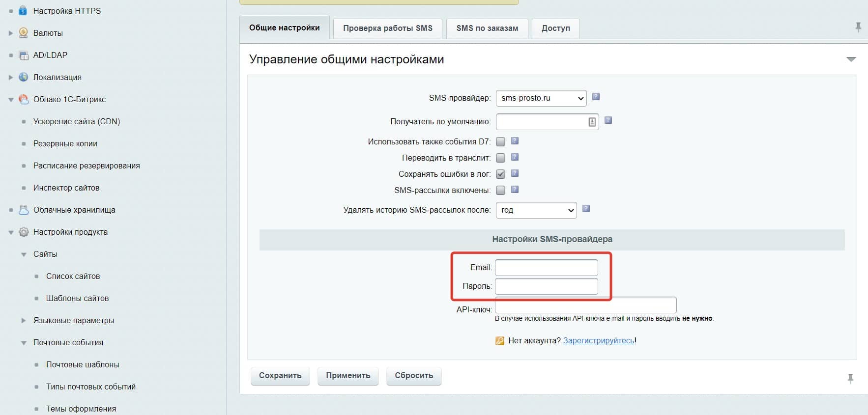This screenshot has height=415, width=868.
Task: Click the AD/LDAP icon in sidebar
Action: 23,55
